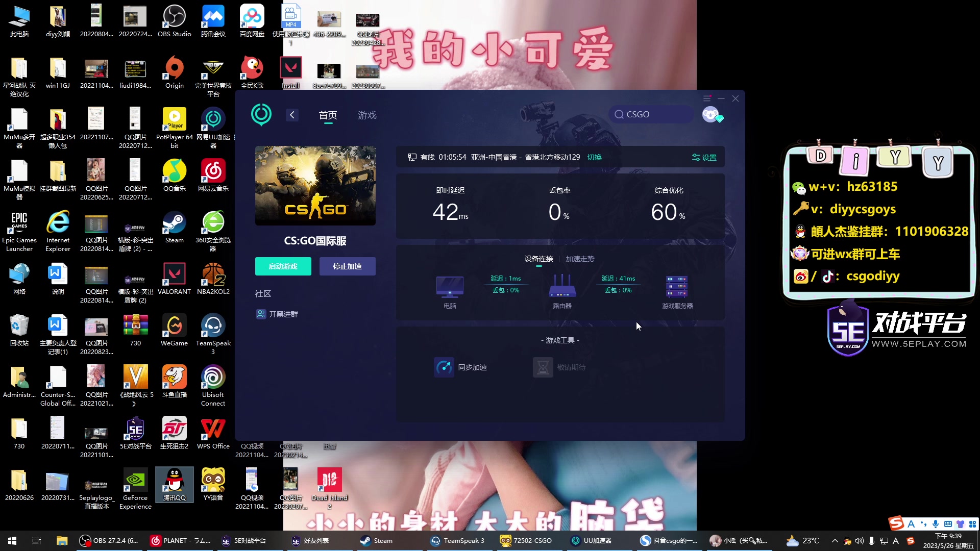
Task: Open 设置 in the accelerator panel
Action: (x=704, y=158)
